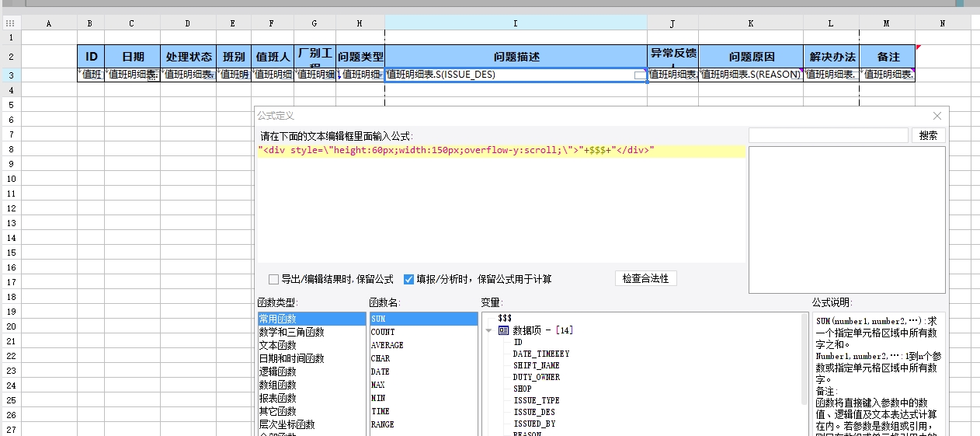980x436 pixels.
Task: Click the 检查合法性 button
Action: [645, 278]
